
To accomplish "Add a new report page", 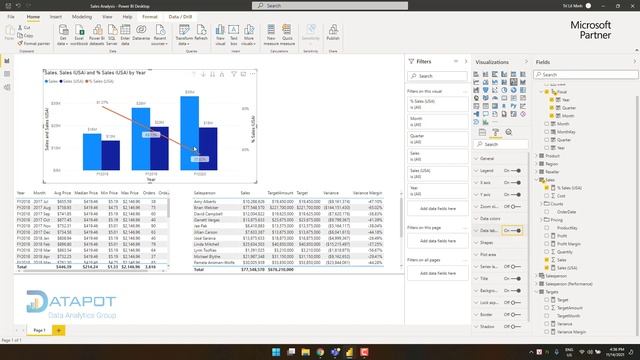I will pos(58,330).
